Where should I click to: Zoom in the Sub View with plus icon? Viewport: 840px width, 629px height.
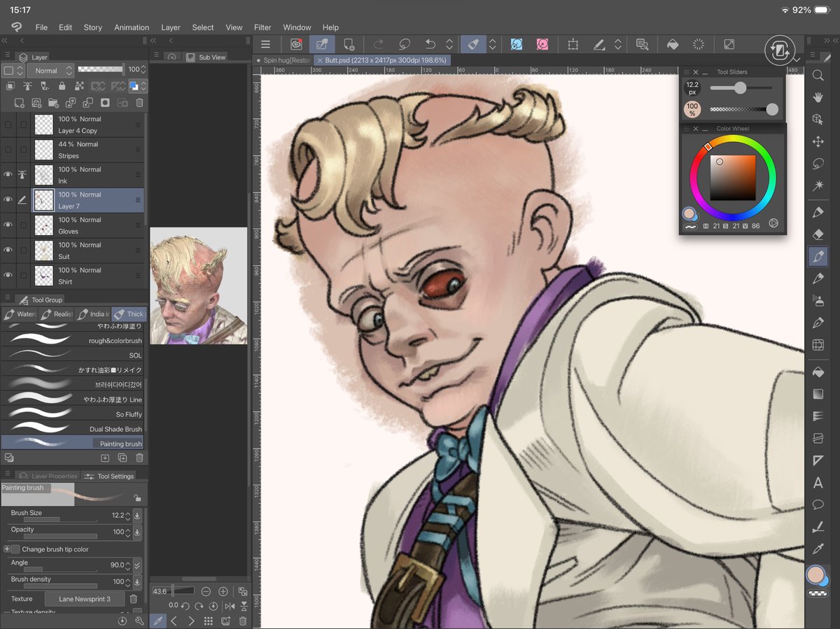point(223,591)
